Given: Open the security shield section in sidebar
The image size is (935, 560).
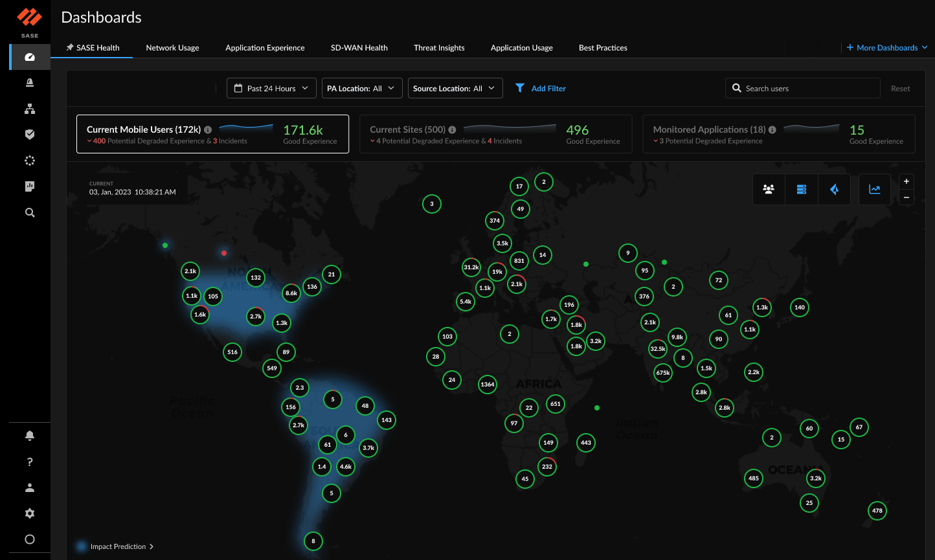Looking at the screenshot, I should tap(29, 135).
